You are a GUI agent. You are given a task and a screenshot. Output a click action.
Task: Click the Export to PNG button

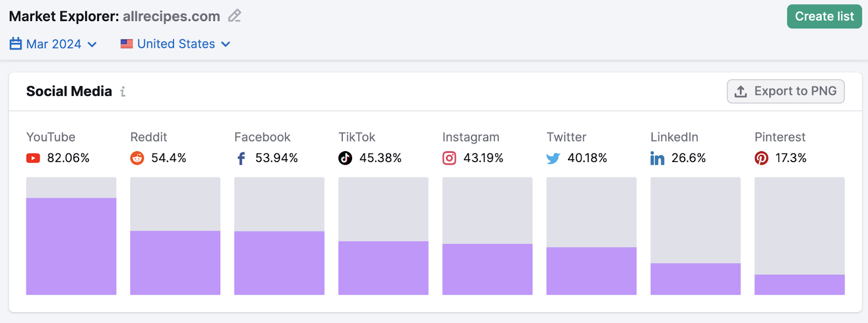(x=786, y=91)
